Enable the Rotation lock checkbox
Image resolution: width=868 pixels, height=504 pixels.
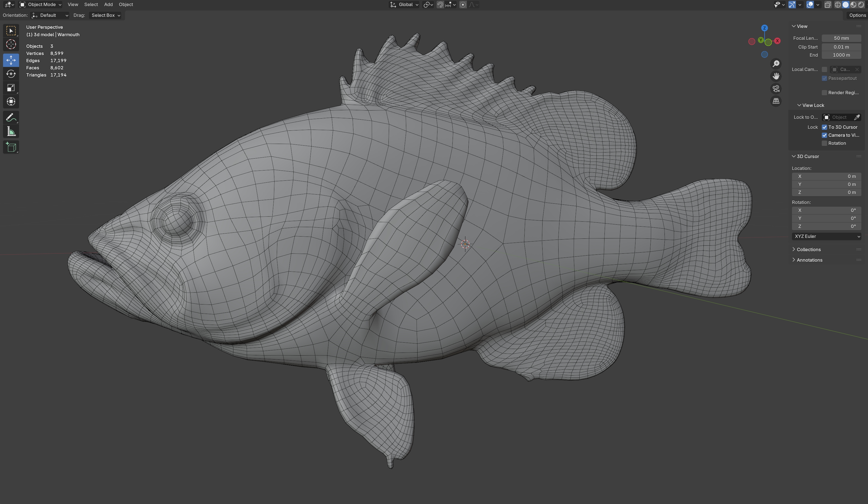[x=824, y=143]
